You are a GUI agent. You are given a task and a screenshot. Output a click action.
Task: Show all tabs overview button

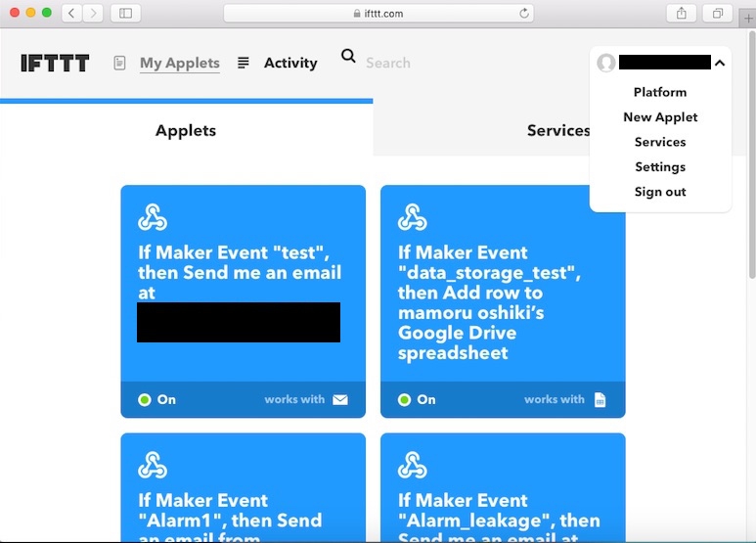pyautogui.click(x=718, y=13)
